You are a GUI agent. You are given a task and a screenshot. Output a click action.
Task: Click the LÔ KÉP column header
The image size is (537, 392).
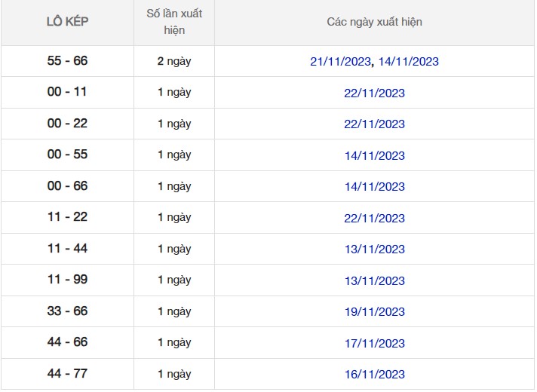click(67, 22)
